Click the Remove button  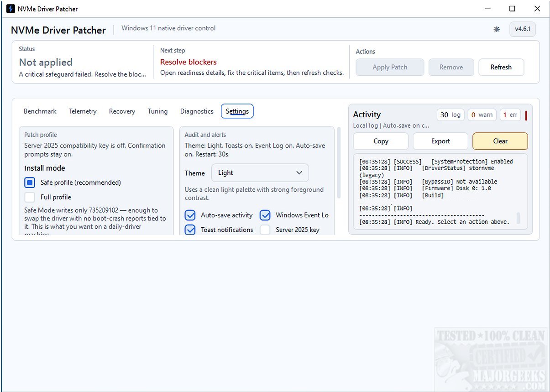[451, 67]
